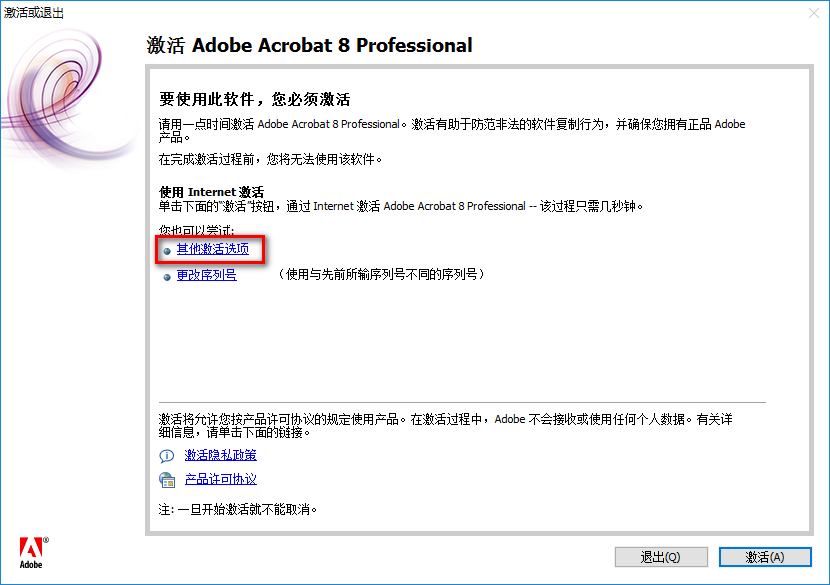Open the 其他激活选项 link

212,249
